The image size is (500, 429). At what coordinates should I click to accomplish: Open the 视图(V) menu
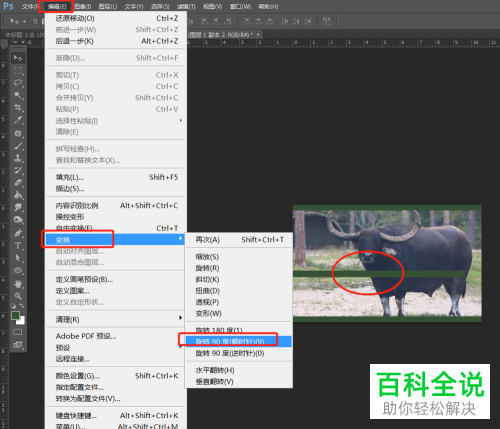213,7
